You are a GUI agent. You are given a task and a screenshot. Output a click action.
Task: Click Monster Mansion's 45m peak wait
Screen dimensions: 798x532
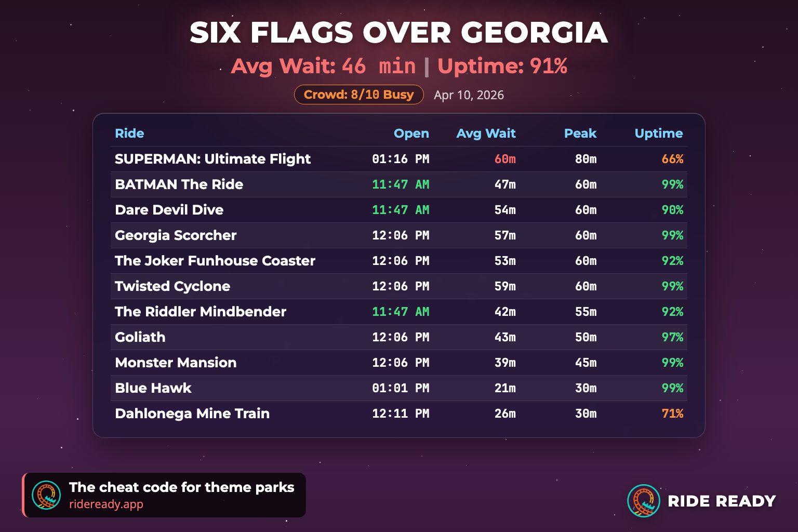pos(586,363)
